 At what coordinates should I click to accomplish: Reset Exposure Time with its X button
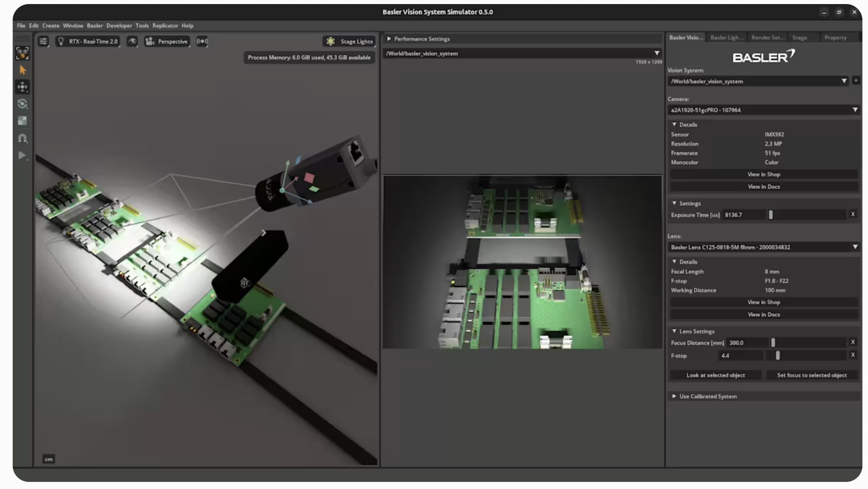(x=853, y=215)
